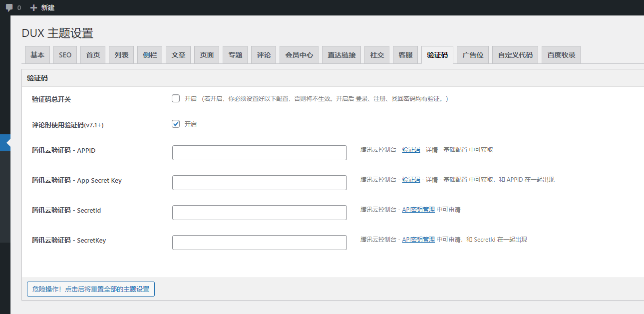
Task: Click the plus 新建 icon in admin bar
Action: [34, 7]
